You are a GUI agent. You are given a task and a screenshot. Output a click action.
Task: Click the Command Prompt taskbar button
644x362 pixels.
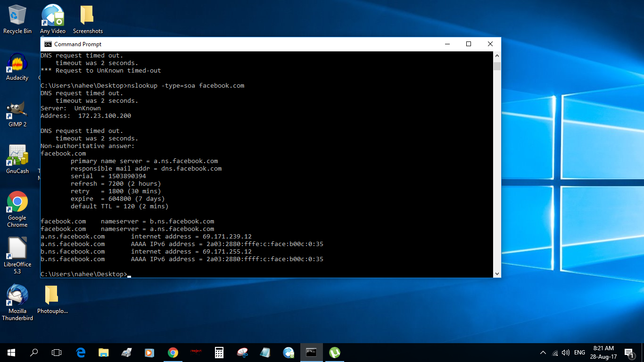311,353
